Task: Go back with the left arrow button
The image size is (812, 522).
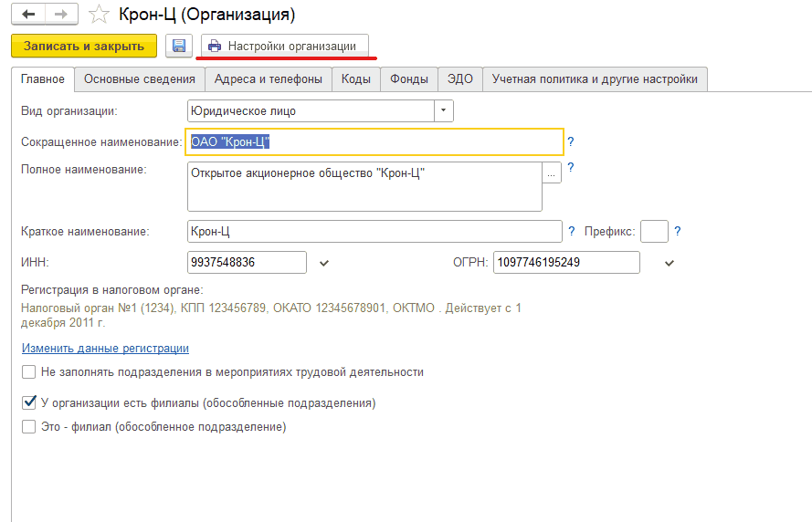Action: tap(28, 14)
